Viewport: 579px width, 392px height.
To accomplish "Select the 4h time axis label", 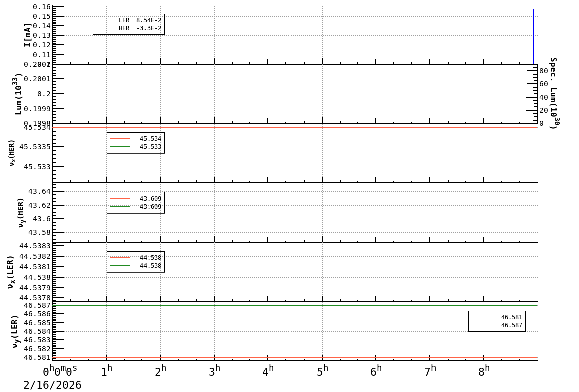I will pos(269,372).
